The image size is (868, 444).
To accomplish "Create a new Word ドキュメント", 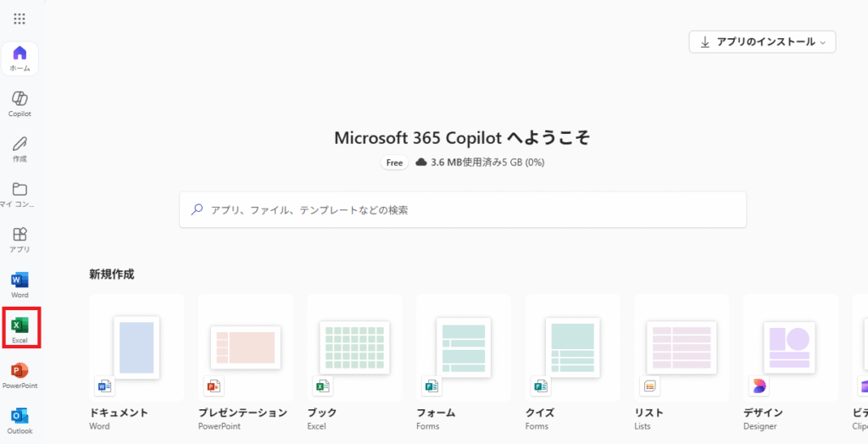I will tap(136, 364).
